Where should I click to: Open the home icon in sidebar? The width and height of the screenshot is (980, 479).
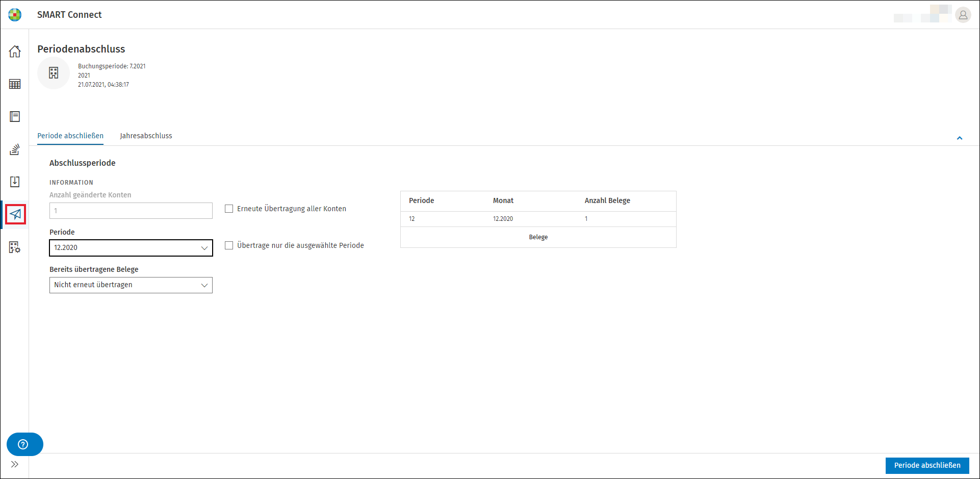pos(15,52)
